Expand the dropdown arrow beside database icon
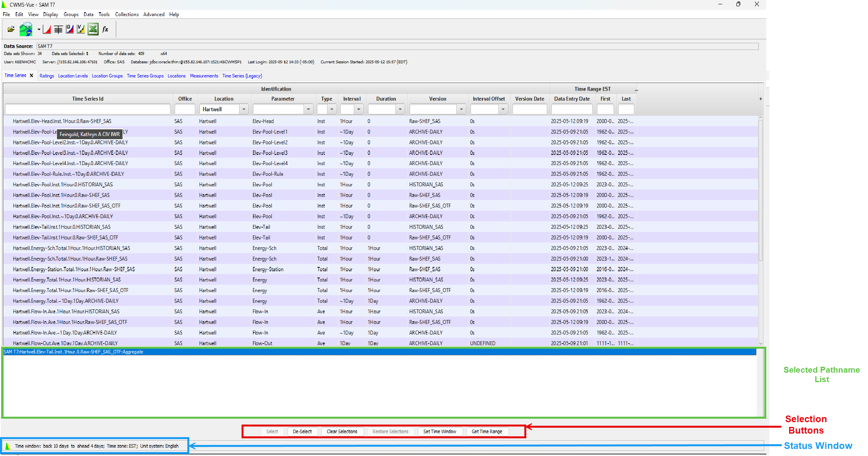 click(x=38, y=29)
